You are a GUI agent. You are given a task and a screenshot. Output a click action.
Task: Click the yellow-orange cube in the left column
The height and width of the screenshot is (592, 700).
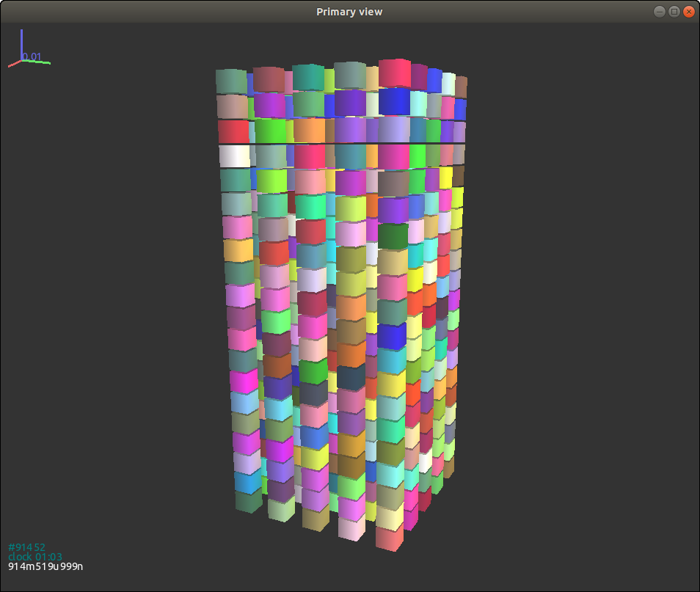238,250
